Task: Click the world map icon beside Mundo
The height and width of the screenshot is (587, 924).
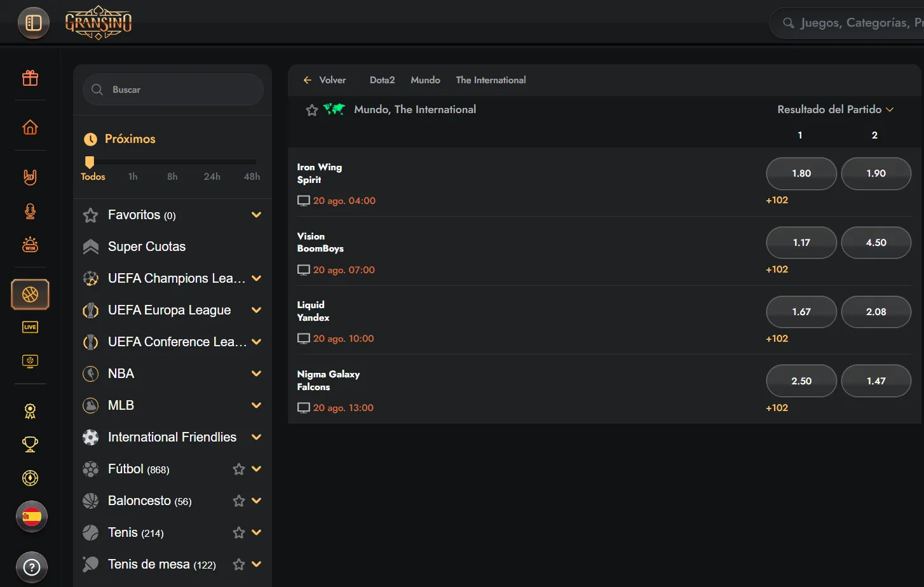Action: pyautogui.click(x=334, y=109)
